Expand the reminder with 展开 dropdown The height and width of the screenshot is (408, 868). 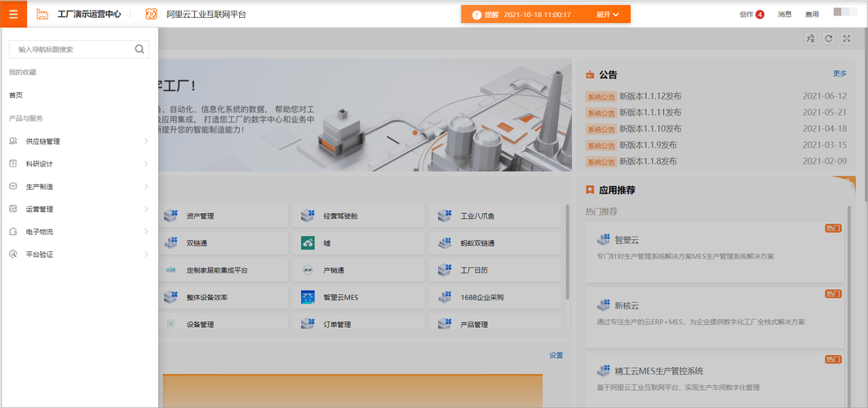pyautogui.click(x=607, y=15)
